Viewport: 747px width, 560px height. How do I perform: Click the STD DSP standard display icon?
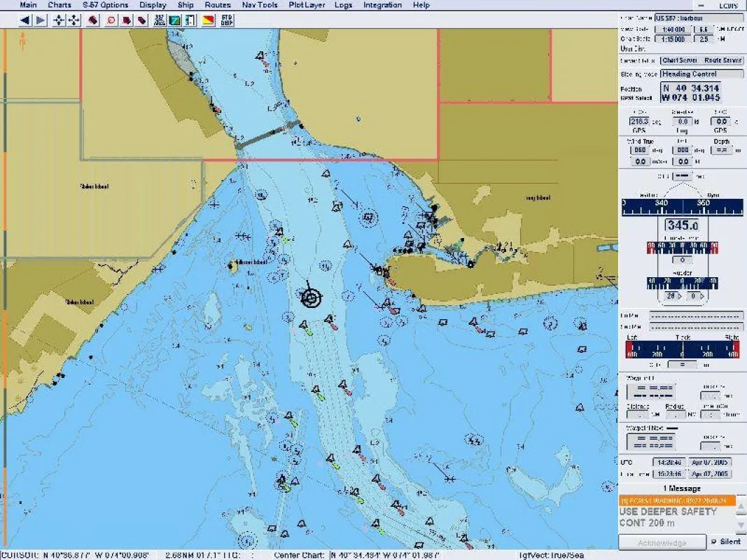(x=228, y=20)
